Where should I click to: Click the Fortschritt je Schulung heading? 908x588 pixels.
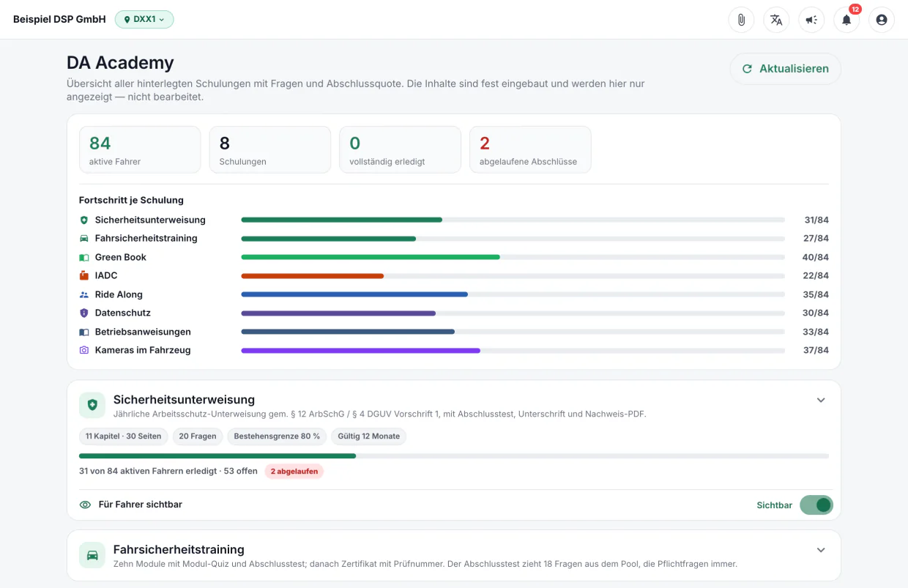(x=131, y=200)
